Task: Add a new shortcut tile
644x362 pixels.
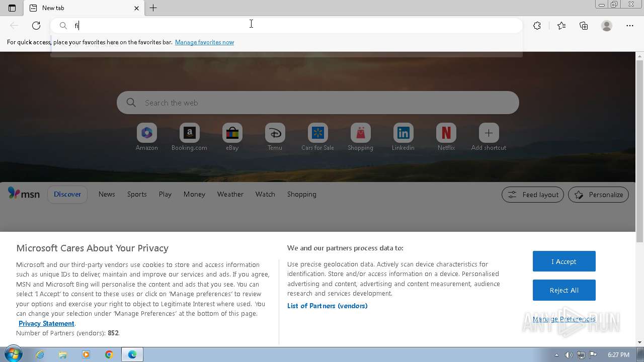Action: [489, 137]
